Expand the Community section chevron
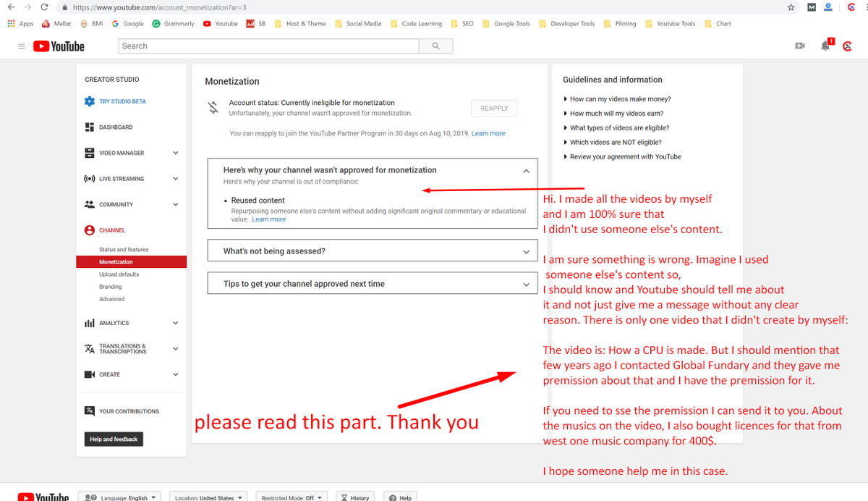Image resolution: width=868 pixels, height=501 pixels. 176,204
